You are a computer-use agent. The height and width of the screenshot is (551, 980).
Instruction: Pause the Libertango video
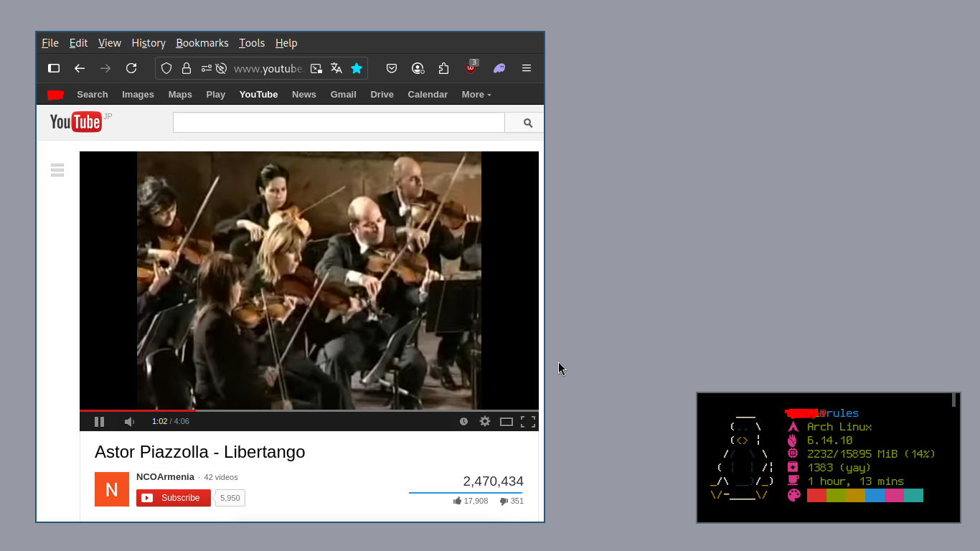pos(99,422)
